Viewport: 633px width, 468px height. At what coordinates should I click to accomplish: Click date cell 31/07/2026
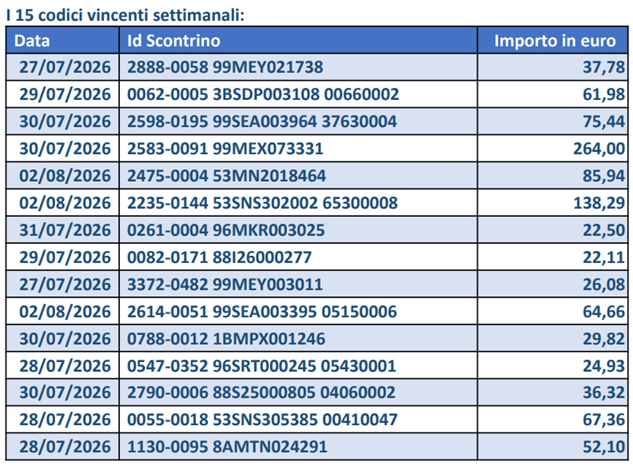(65, 230)
